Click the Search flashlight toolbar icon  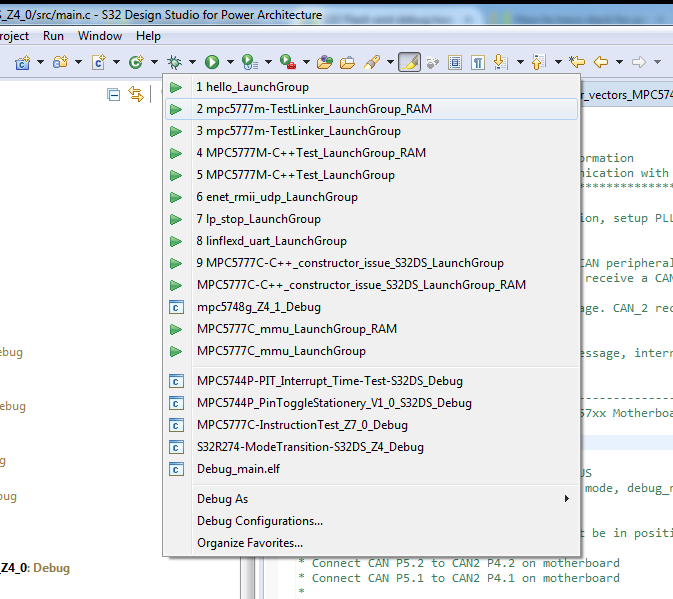coord(372,63)
